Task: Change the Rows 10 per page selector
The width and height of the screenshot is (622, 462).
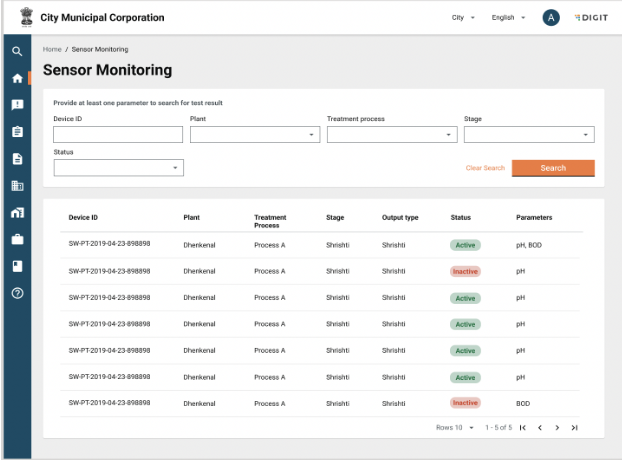Action: 455,427
